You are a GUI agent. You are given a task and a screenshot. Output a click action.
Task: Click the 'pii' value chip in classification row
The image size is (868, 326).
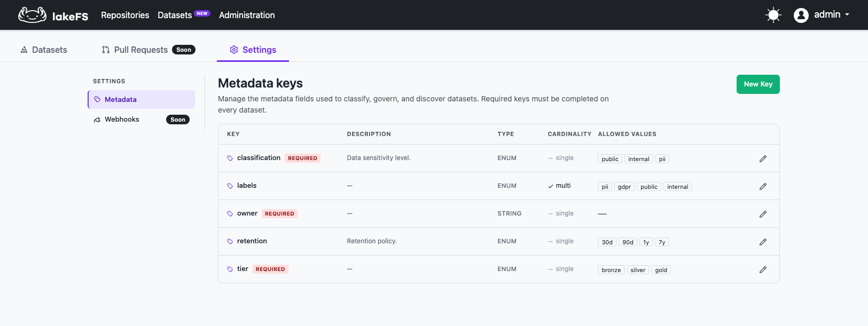[x=662, y=159]
